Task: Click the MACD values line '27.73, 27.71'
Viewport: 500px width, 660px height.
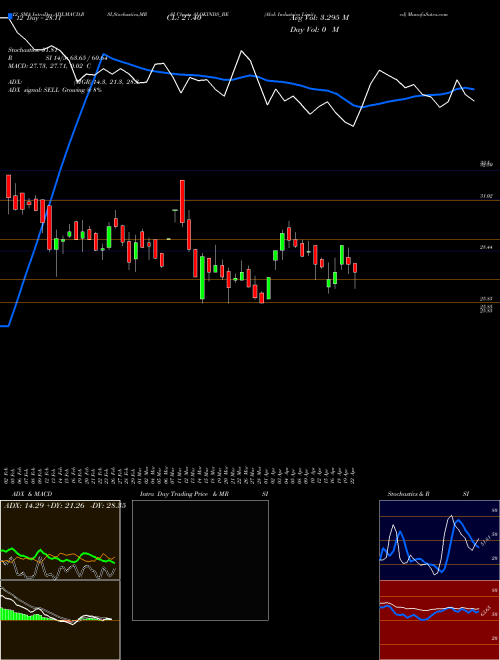Action: 48,66
